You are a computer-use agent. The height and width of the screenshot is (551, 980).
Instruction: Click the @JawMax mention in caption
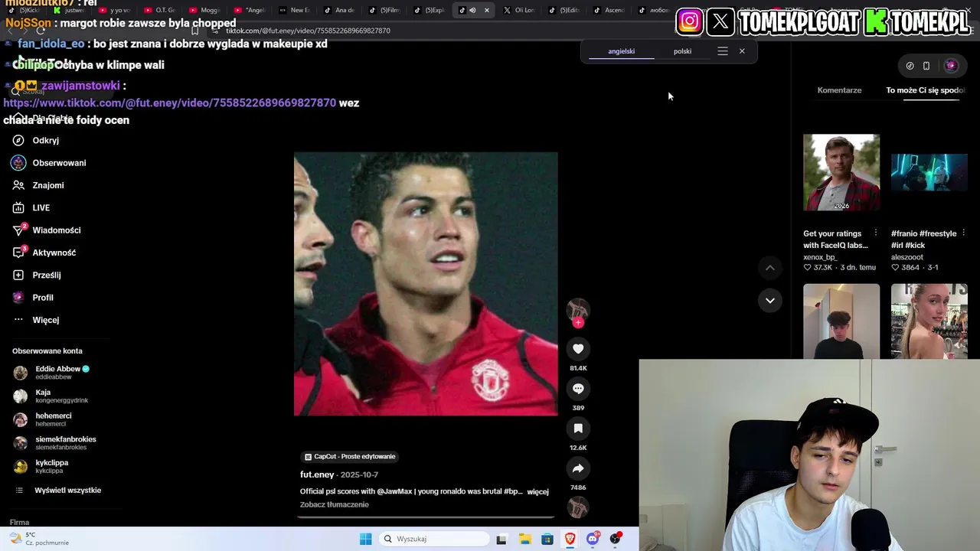click(393, 492)
